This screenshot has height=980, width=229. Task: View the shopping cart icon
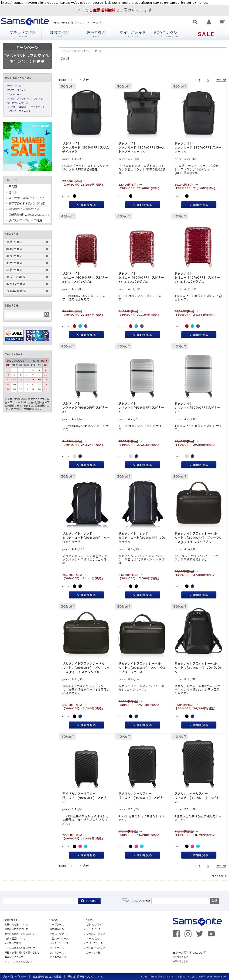pyautogui.click(x=222, y=22)
